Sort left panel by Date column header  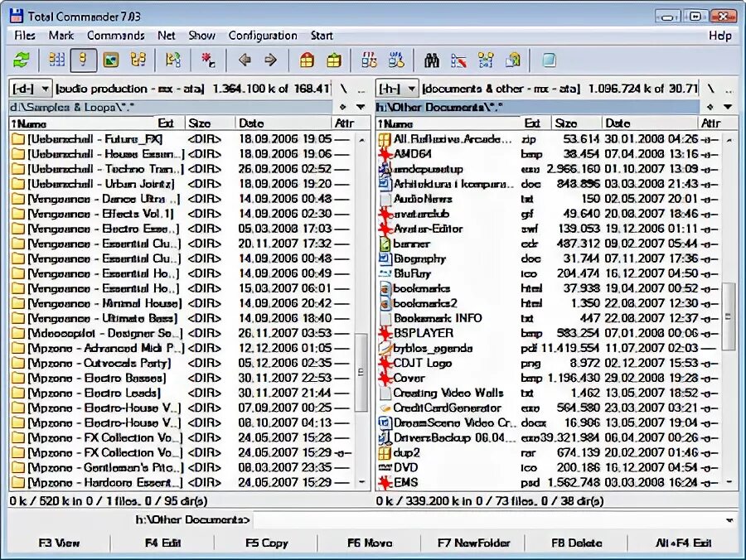283,123
